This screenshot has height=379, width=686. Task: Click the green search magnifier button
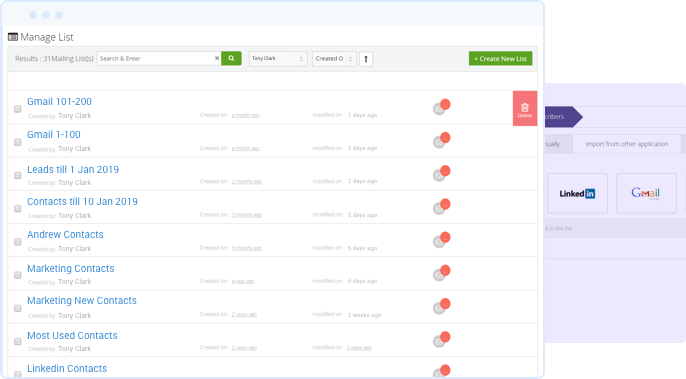click(x=231, y=58)
